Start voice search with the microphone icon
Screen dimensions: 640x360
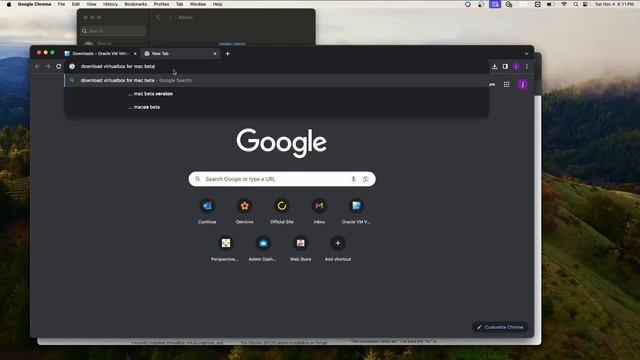click(353, 179)
